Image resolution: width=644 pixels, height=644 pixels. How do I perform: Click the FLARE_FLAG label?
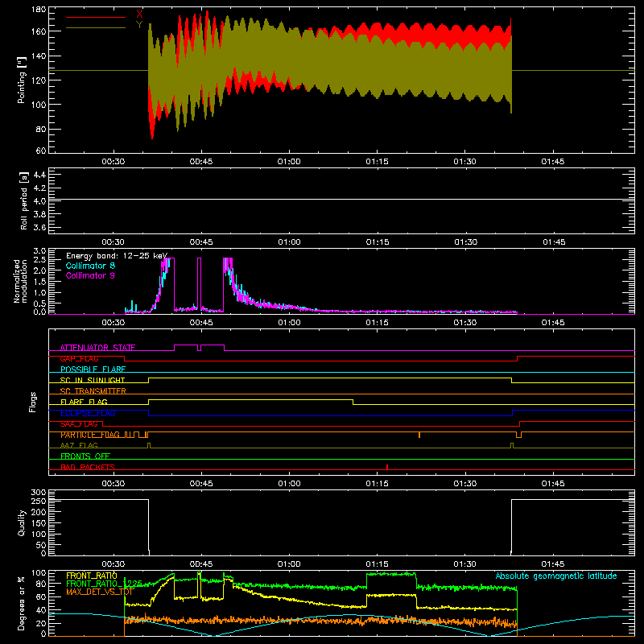(x=84, y=402)
